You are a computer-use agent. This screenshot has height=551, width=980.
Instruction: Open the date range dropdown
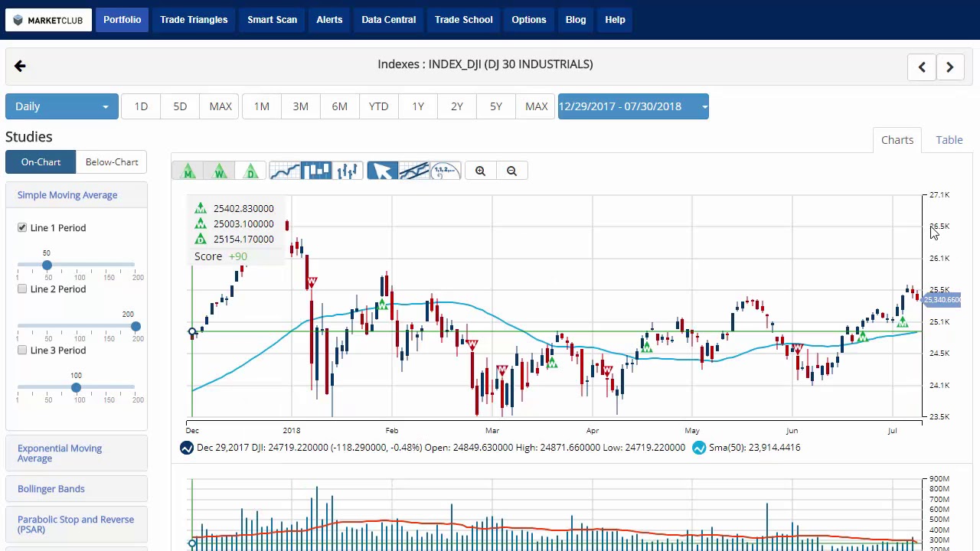[633, 106]
